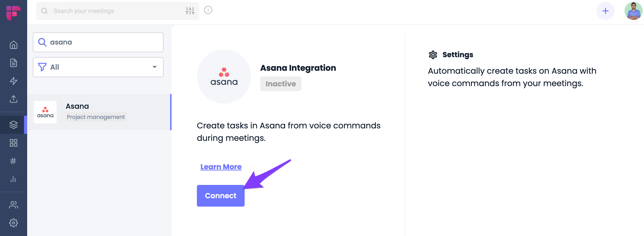Image resolution: width=644 pixels, height=236 pixels.
Task: Open search filter sliders icon
Action: pos(190,11)
